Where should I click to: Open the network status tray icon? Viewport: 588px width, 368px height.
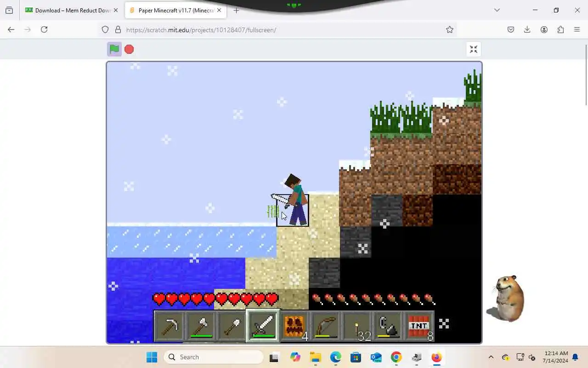(520, 357)
